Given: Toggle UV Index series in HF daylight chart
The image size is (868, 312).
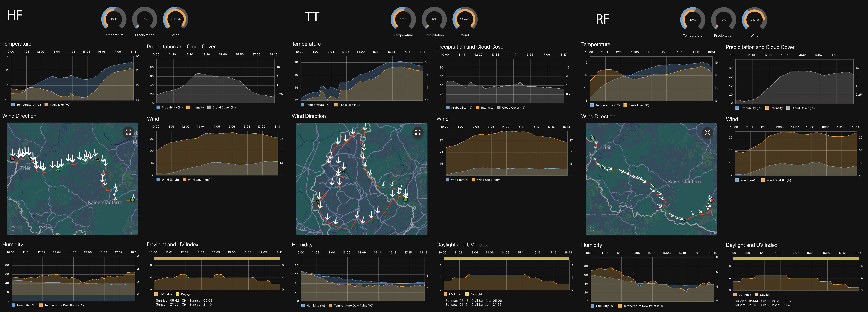Looking at the screenshot, I should pos(163,294).
